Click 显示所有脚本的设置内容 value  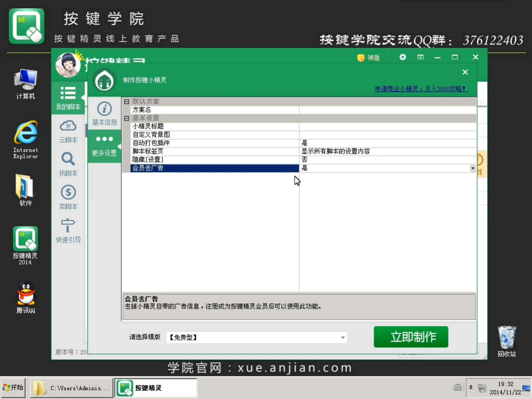[336, 151]
